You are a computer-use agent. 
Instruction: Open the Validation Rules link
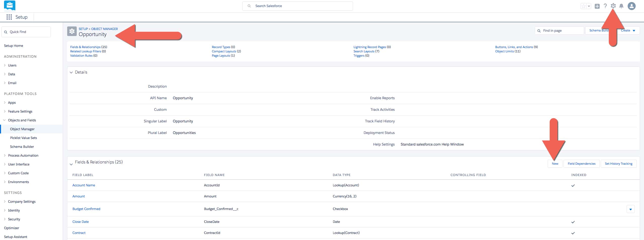click(x=81, y=56)
